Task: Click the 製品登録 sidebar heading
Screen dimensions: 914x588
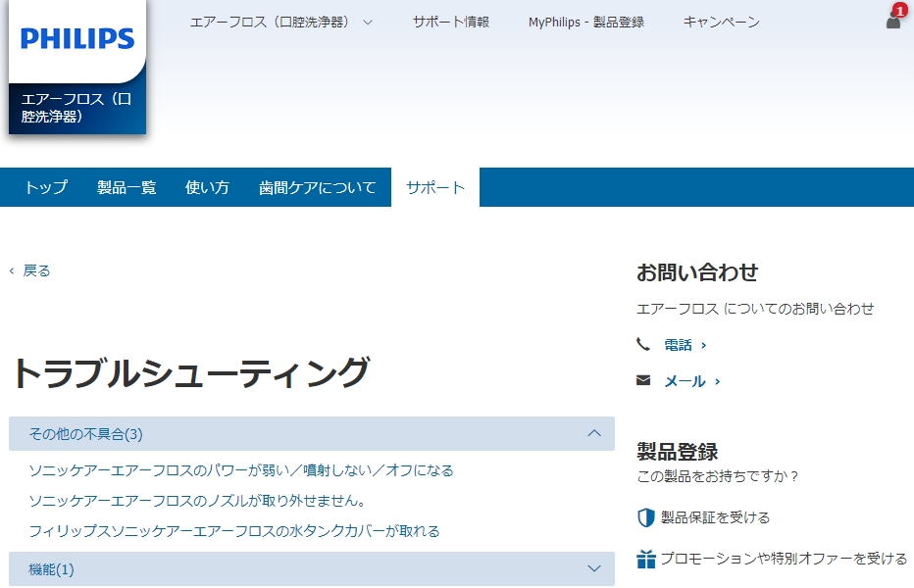Action: click(678, 451)
